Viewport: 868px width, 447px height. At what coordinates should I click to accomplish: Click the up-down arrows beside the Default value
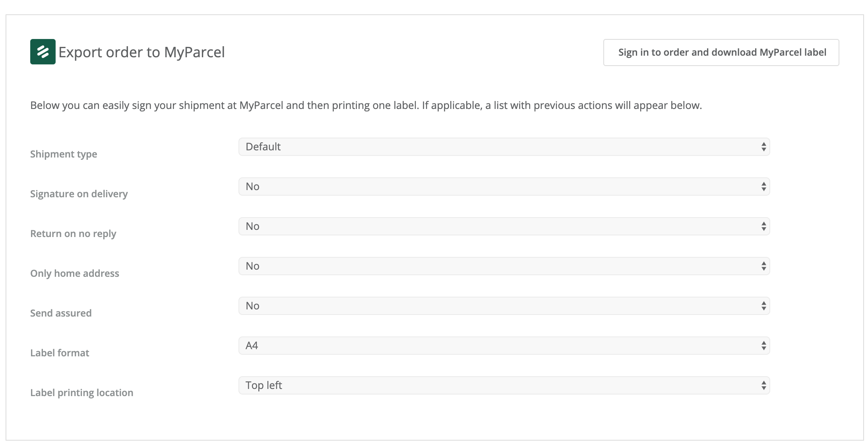tap(763, 147)
